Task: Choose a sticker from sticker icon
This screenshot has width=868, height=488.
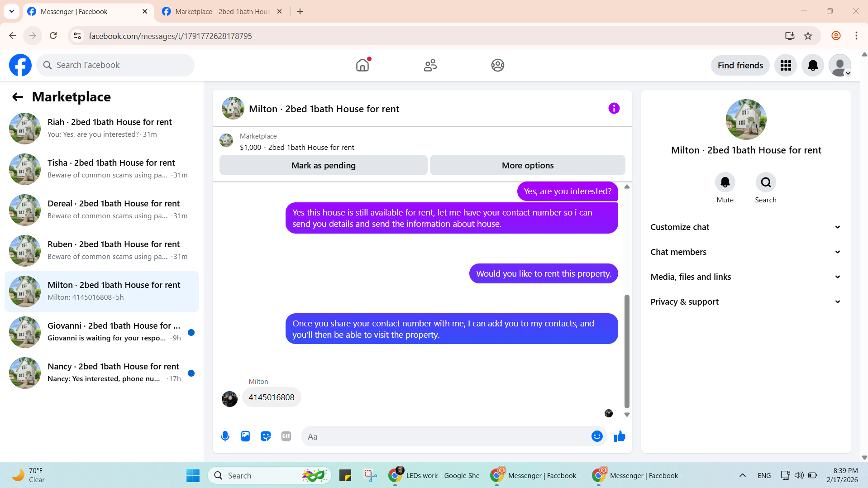Action: 266,436
